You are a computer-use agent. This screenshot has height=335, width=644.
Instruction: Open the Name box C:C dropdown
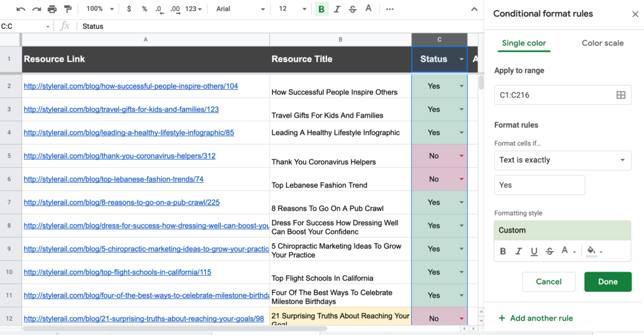48,26
